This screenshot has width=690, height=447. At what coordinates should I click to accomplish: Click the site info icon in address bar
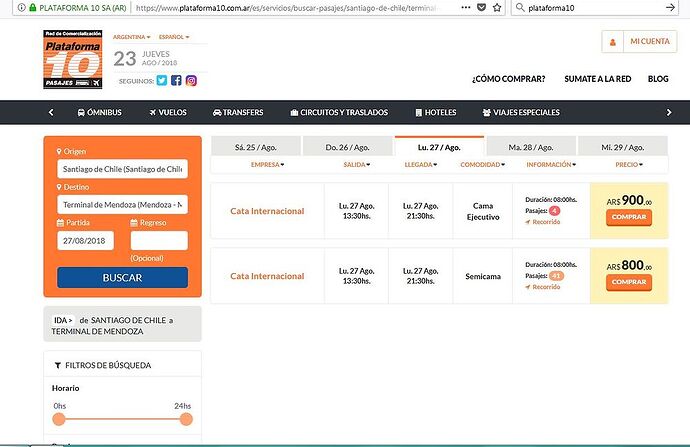pos(21,7)
